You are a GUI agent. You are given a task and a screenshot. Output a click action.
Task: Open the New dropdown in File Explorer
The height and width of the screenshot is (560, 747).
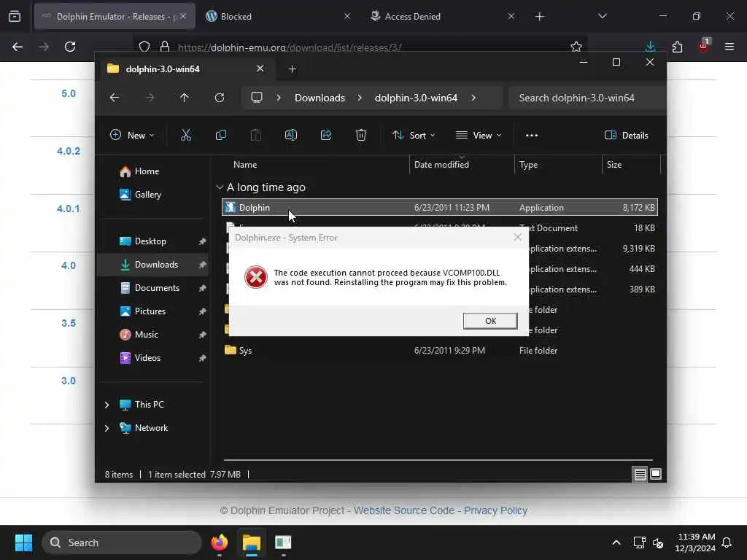coord(132,135)
